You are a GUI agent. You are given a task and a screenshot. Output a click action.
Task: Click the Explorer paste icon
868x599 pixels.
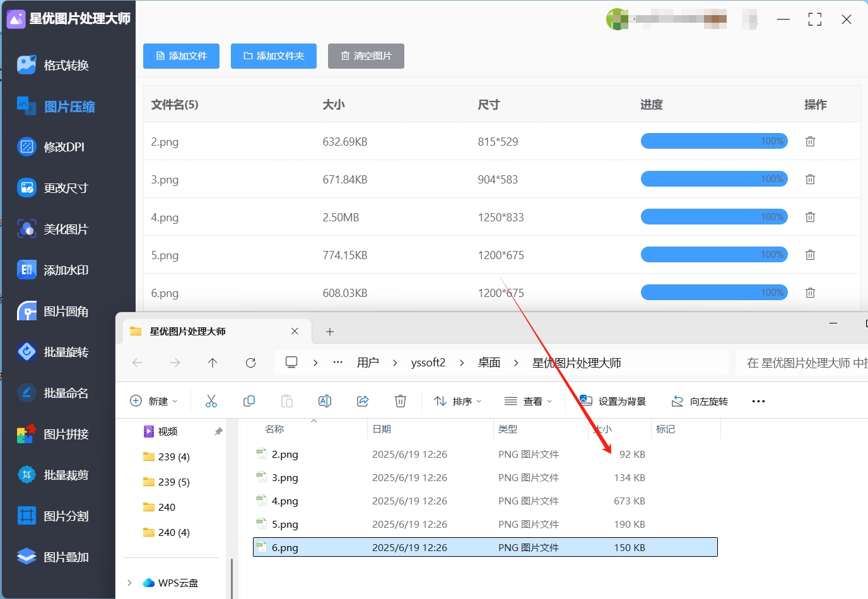point(287,401)
